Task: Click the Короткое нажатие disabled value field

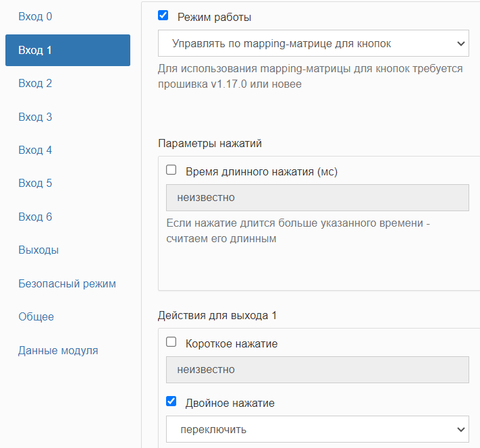Action: click(x=317, y=370)
